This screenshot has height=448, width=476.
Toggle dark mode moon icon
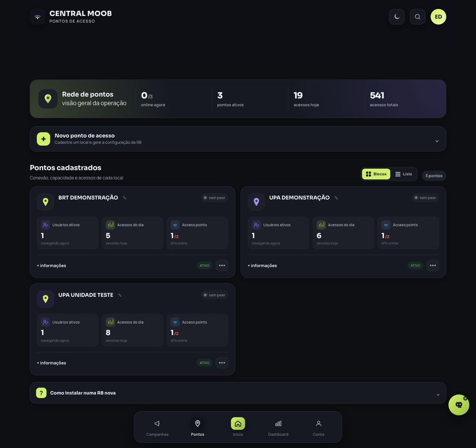tap(397, 17)
